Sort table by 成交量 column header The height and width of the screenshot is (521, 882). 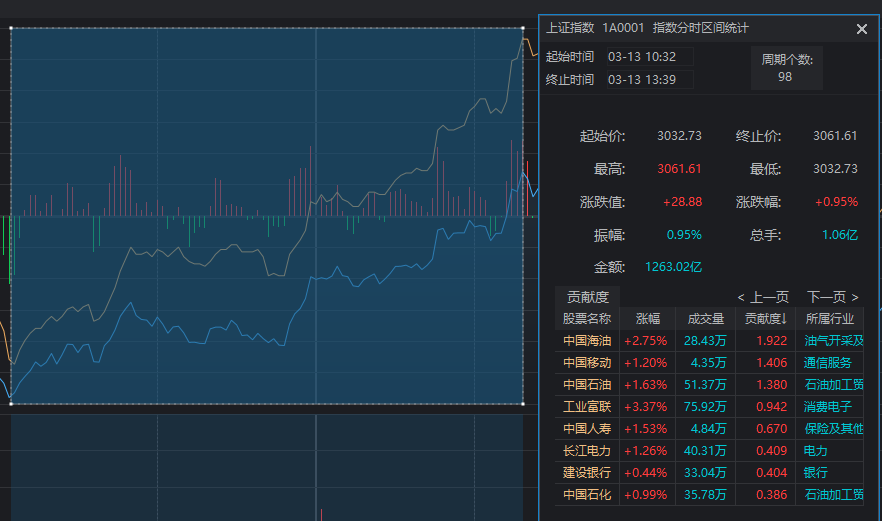click(x=705, y=319)
